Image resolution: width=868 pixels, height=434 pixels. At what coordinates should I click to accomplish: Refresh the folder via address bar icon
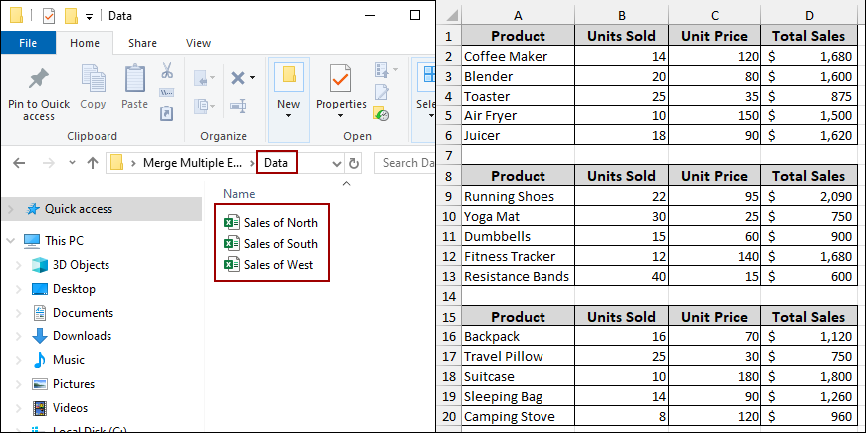click(353, 163)
